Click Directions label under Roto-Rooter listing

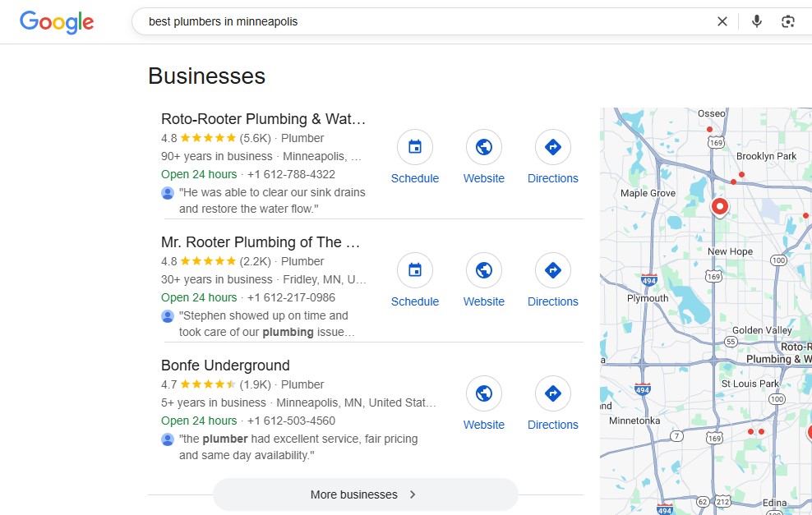pyautogui.click(x=552, y=178)
